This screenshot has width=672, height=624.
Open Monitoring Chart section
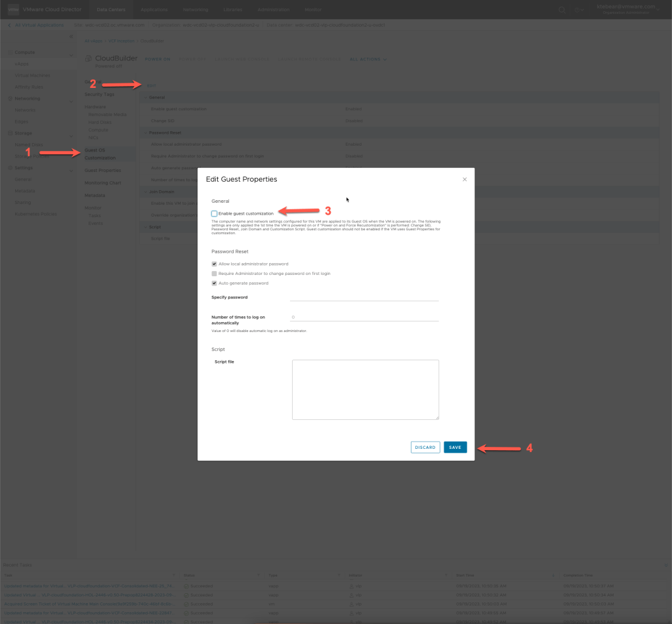[103, 183]
